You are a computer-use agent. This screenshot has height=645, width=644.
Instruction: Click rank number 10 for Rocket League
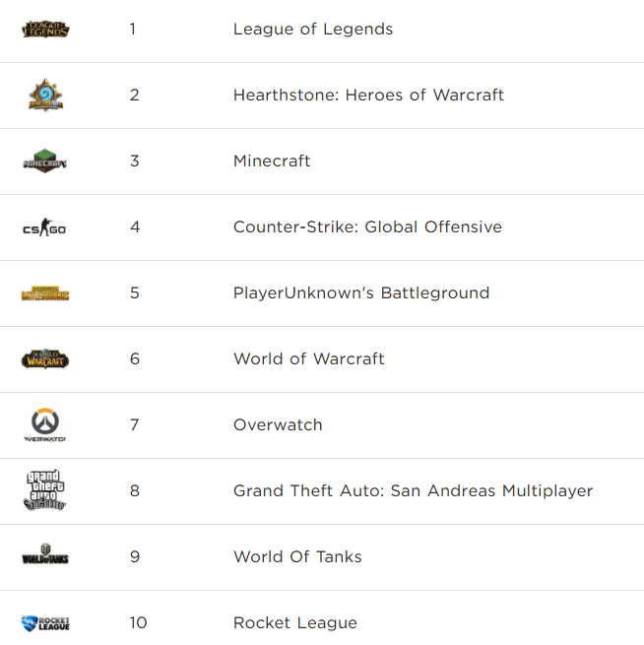138,622
